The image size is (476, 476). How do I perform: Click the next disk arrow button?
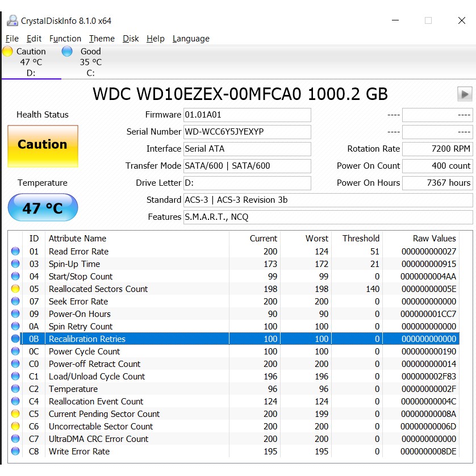pos(464,94)
